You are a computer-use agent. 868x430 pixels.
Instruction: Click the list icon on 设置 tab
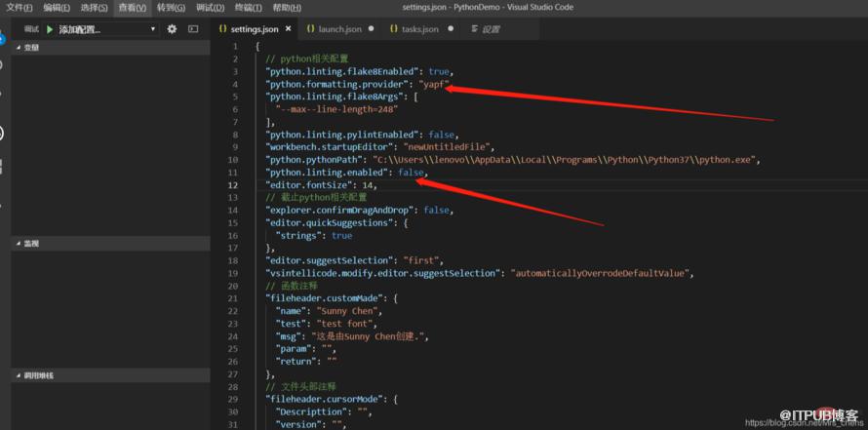[x=474, y=29]
